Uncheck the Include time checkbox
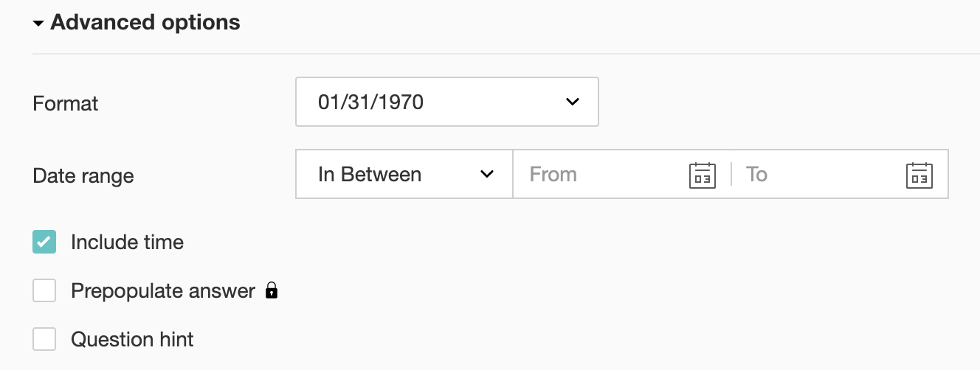Viewport: 980px width, 370px height. 44,242
